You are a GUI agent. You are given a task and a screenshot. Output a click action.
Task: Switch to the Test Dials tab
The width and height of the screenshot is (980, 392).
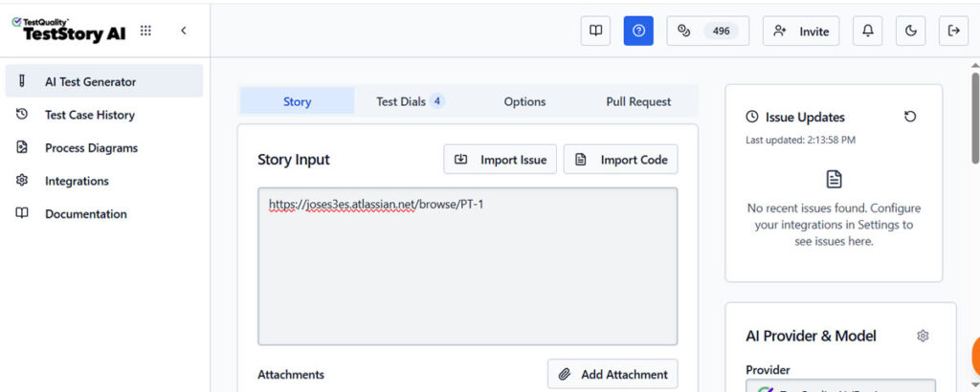(410, 101)
